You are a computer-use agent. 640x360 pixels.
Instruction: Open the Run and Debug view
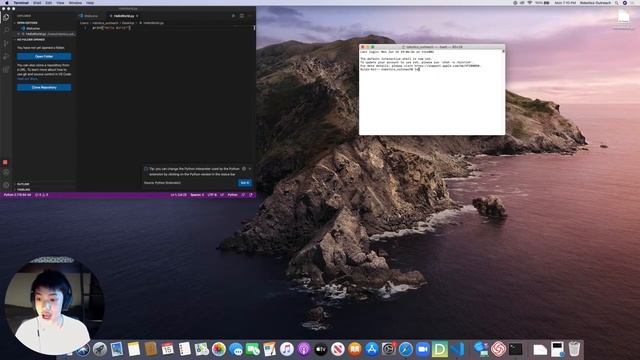point(6,56)
